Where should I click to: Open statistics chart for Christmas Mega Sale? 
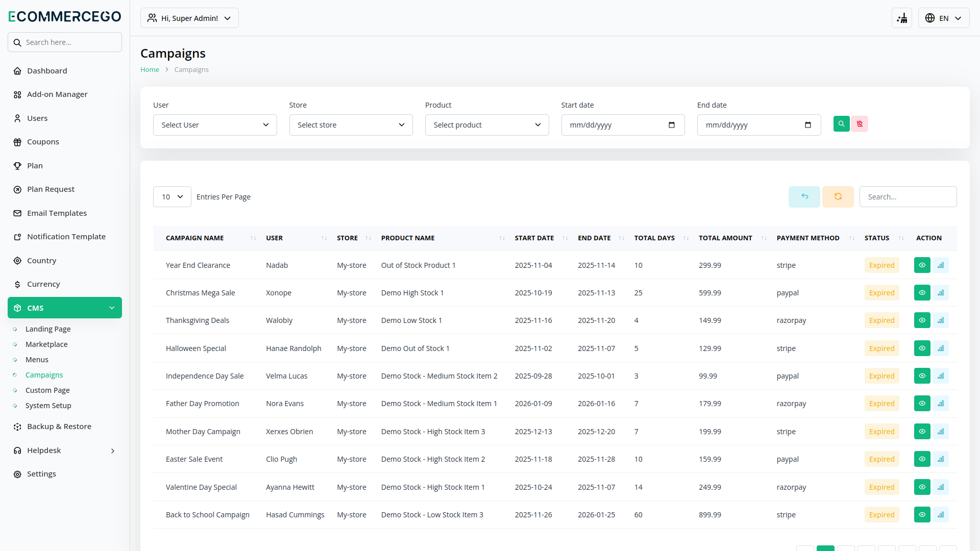click(941, 293)
